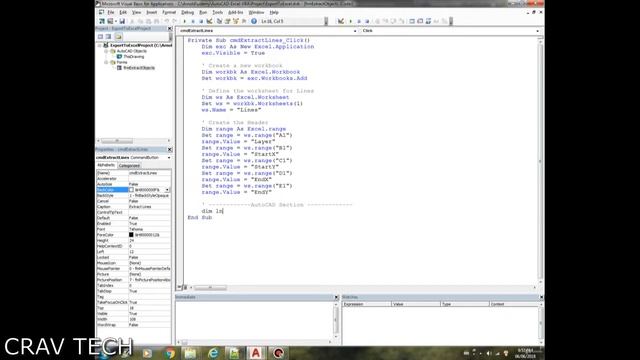Viewport: 640px width, 360px height.
Task: Click the Caption property row
Action: (133, 207)
